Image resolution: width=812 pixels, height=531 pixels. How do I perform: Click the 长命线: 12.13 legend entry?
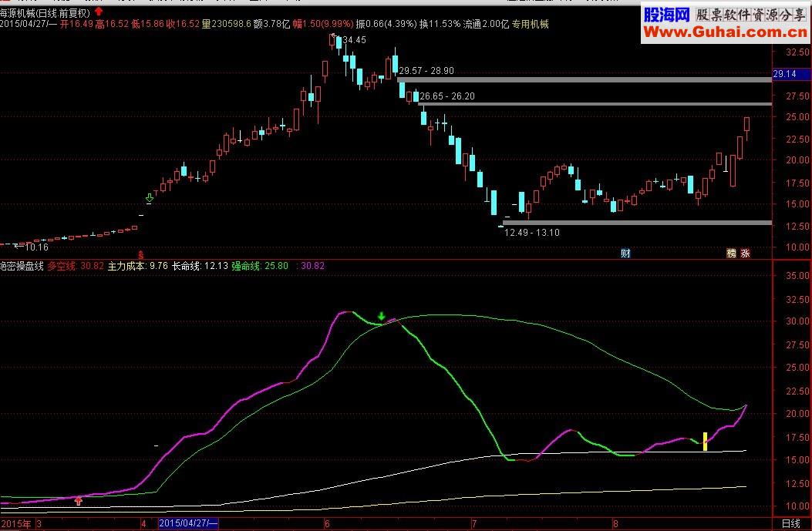pyautogui.click(x=200, y=266)
